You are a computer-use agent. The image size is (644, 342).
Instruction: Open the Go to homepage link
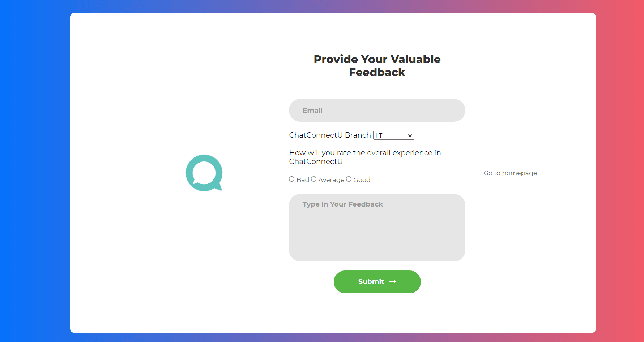[510, 173]
